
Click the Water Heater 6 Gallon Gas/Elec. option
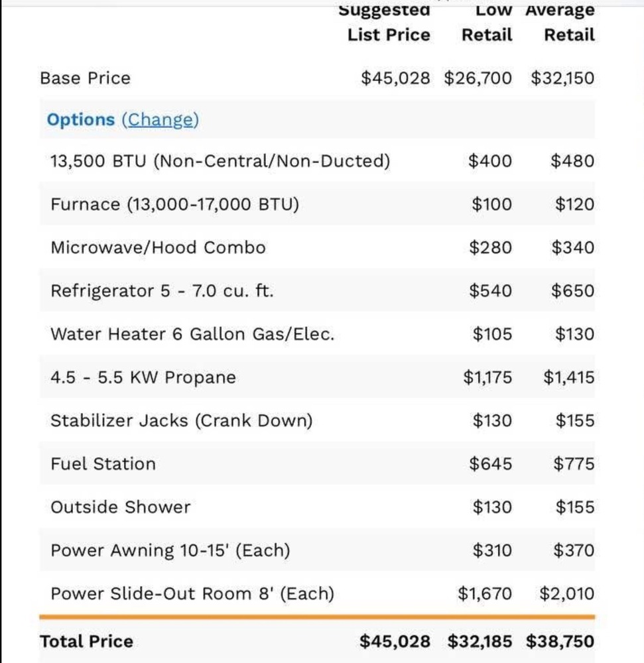192,334
